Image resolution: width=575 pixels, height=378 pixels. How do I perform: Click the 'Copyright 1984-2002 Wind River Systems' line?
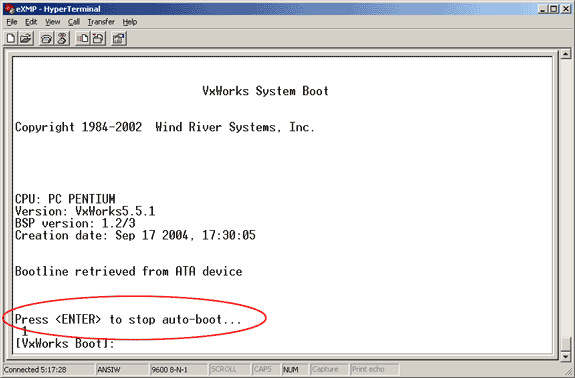[x=164, y=127]
